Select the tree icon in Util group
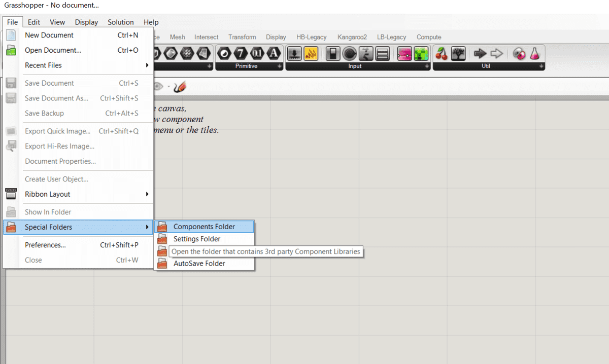 tap(458, 54)
